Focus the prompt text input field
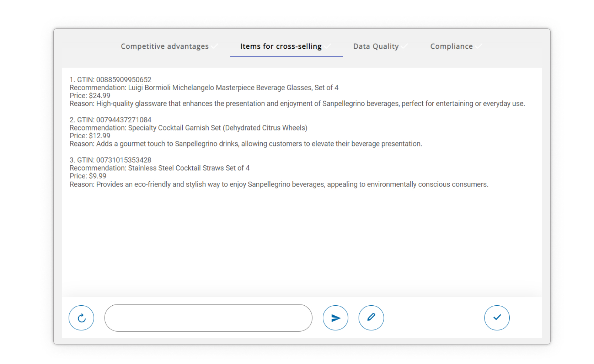 [208, 318]
